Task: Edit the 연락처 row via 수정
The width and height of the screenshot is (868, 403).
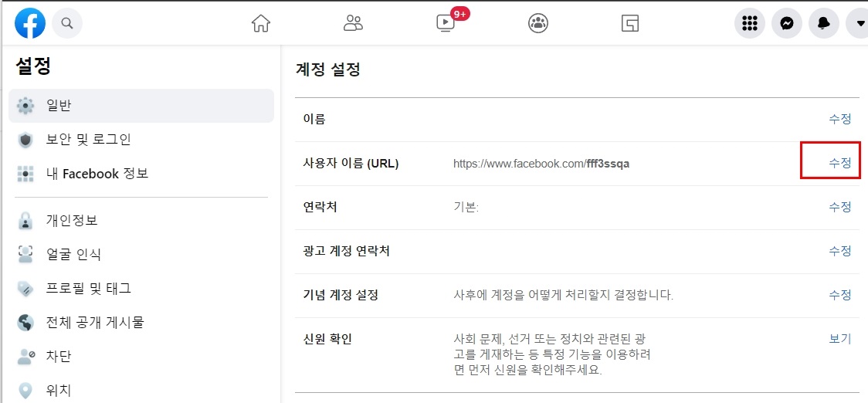Action: click(839, 207)
